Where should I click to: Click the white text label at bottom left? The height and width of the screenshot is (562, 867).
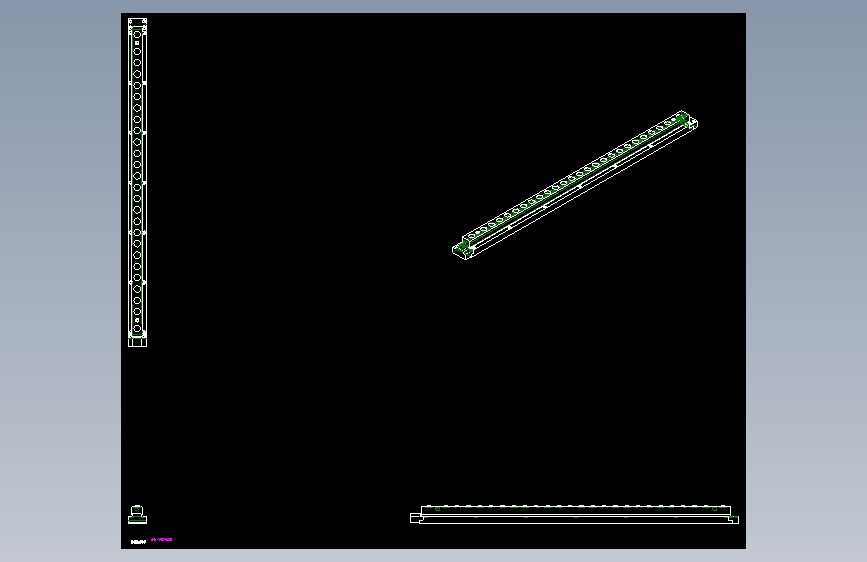point(138,542)
